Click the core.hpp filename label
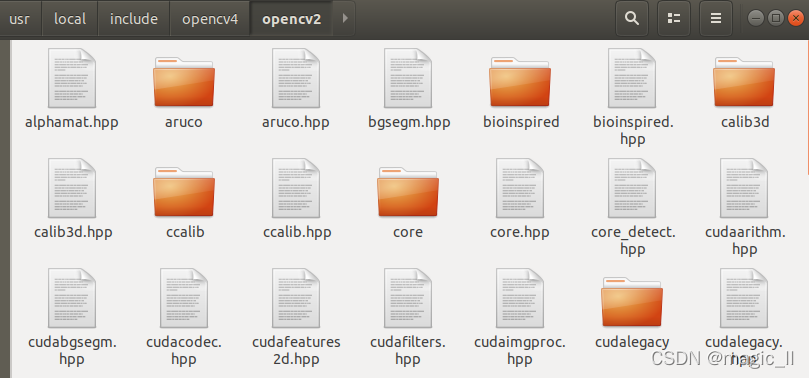The height and width of the screenshot is (378, 809). [x=520, y=233]
